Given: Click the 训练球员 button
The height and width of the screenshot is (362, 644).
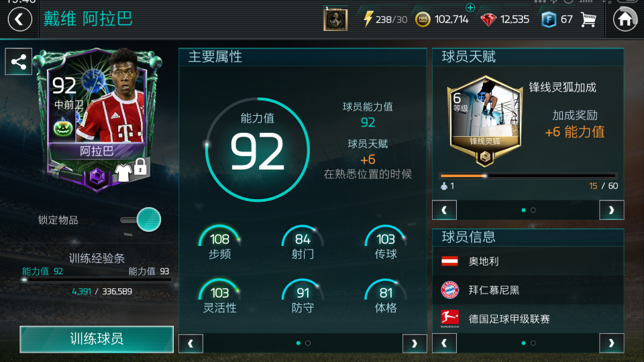Looking at the screenshot, I should tap(97, 339).
